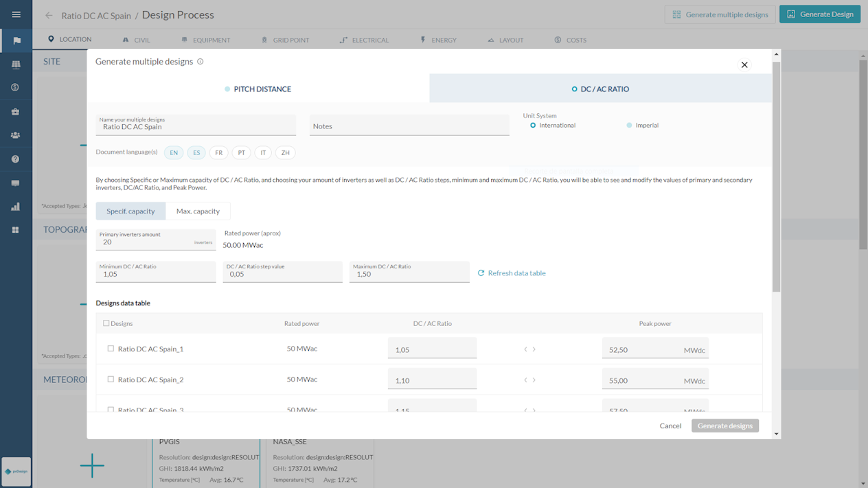Viewport: 868px width, 488px height.
Task: Toggle ZH document language
Action: [x=285, y=153]
